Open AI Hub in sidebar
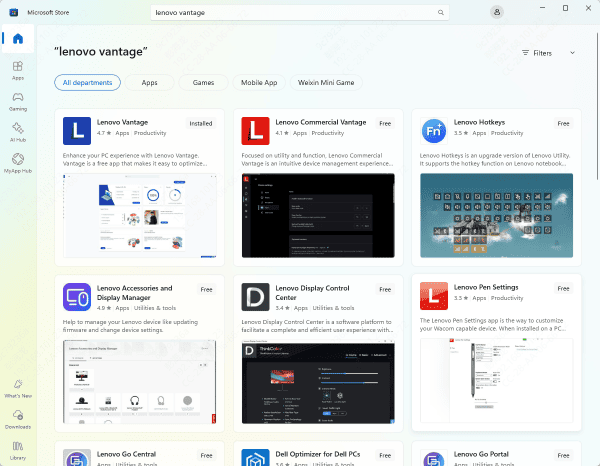The width and height of the screenshot is (600, 466). (18, 132)
